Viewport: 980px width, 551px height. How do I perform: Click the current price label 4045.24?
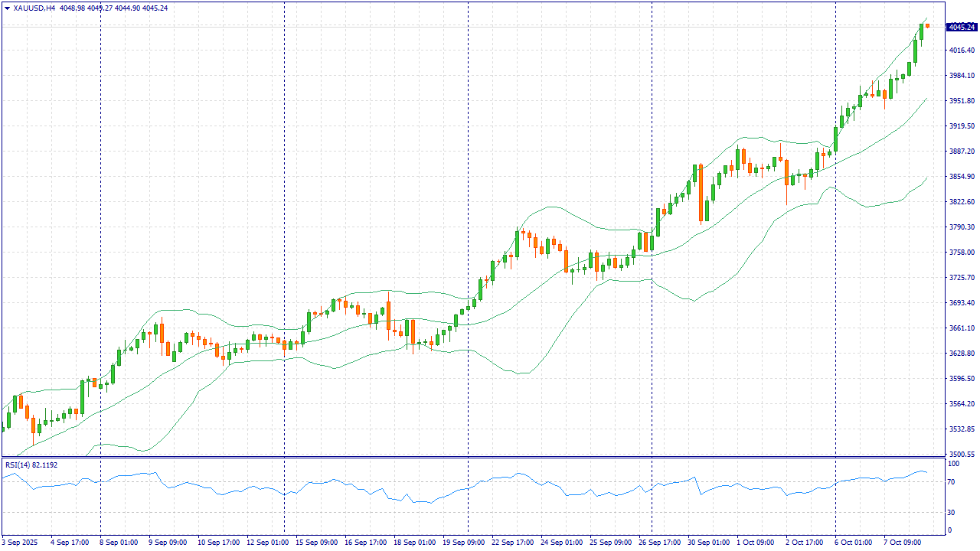962,28
